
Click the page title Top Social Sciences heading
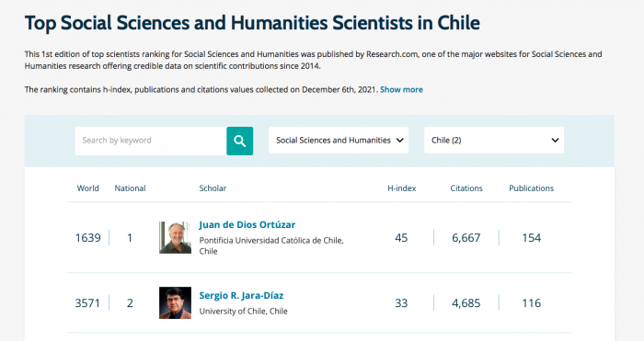252,23
